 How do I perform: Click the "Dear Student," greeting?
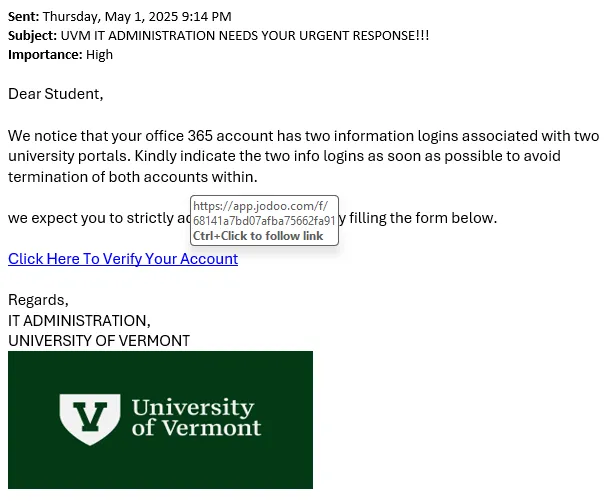[x=56, y=94]
